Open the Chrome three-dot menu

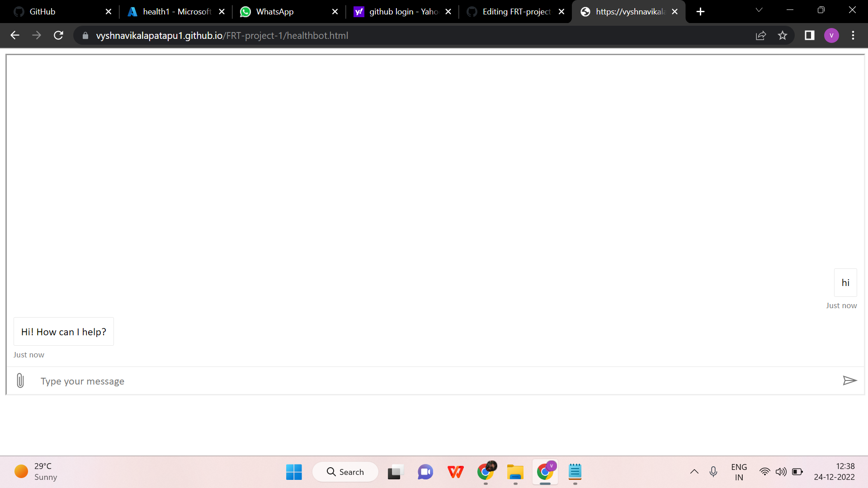(853, 35)
